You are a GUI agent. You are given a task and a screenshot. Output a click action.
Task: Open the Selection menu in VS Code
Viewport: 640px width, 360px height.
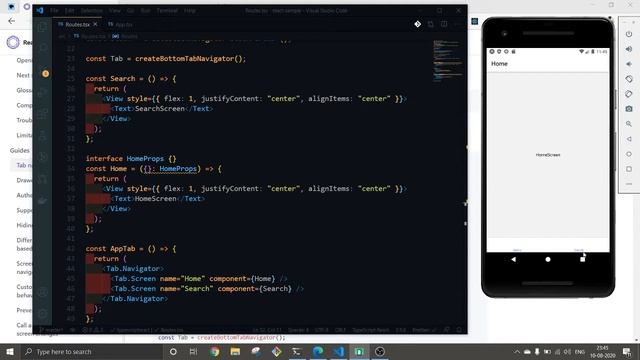(x=91, y=11)
